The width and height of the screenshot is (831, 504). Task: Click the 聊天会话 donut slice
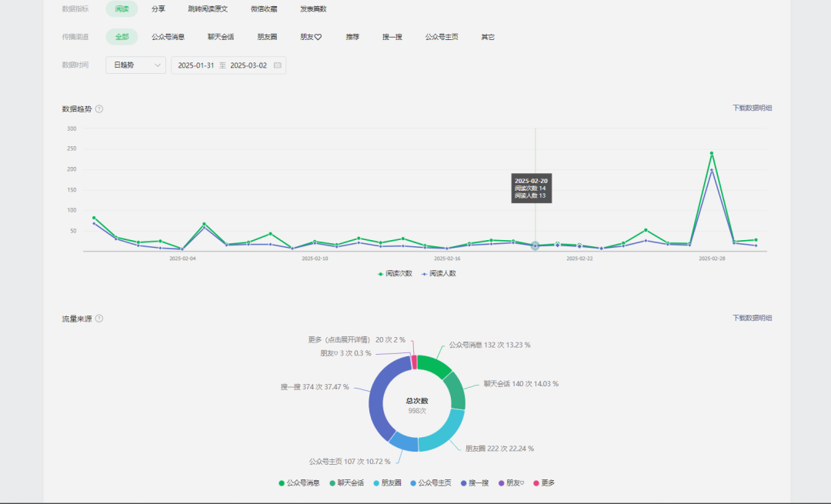tap(456, 391)
